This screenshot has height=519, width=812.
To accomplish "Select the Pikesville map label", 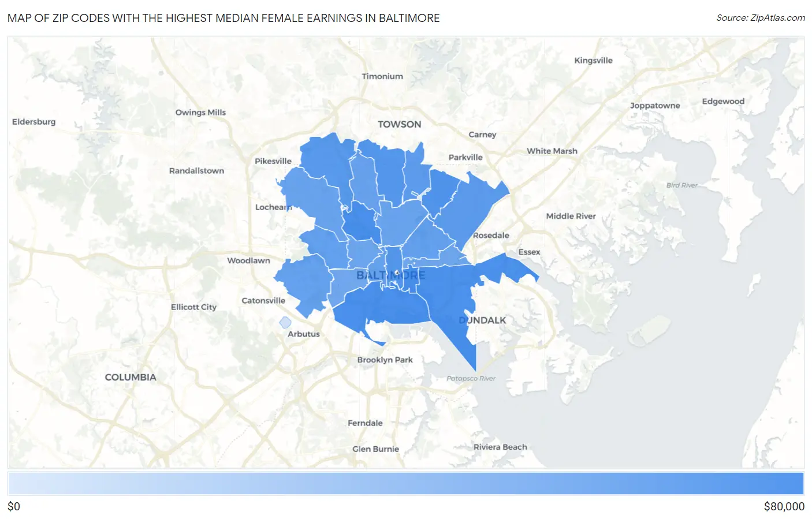I will 273,161.
